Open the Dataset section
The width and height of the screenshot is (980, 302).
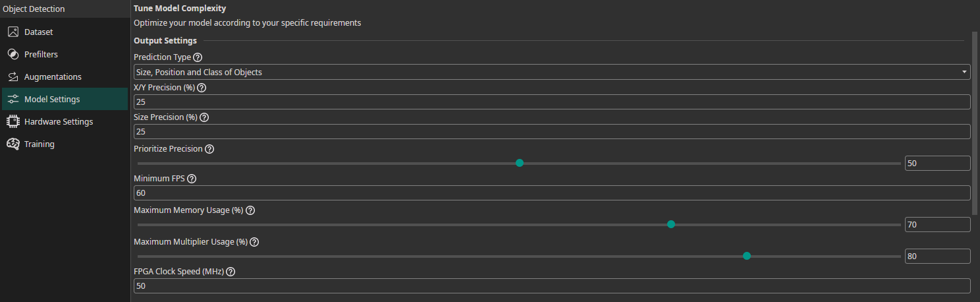[65, 32]
